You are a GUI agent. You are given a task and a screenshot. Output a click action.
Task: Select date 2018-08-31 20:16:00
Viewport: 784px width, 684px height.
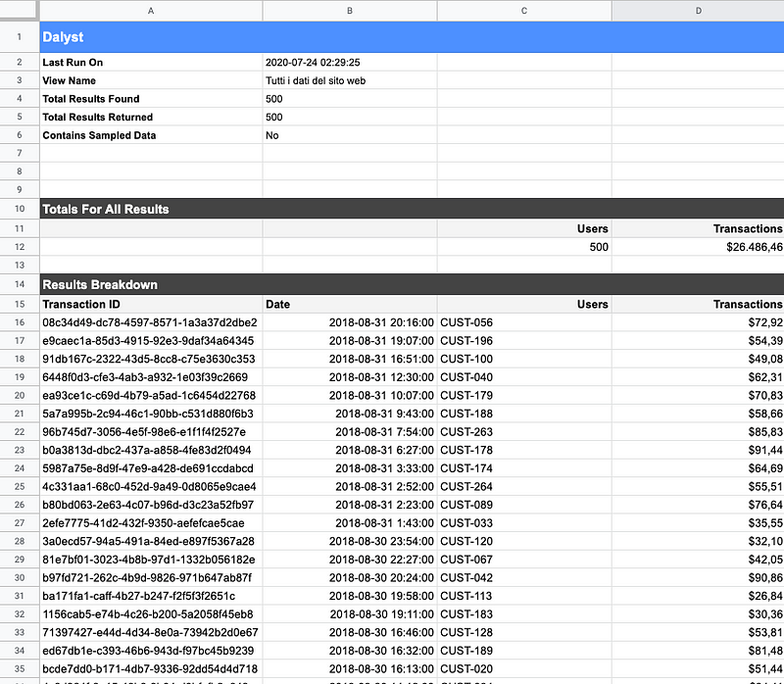pyautogui.click(x=350, y=322)
